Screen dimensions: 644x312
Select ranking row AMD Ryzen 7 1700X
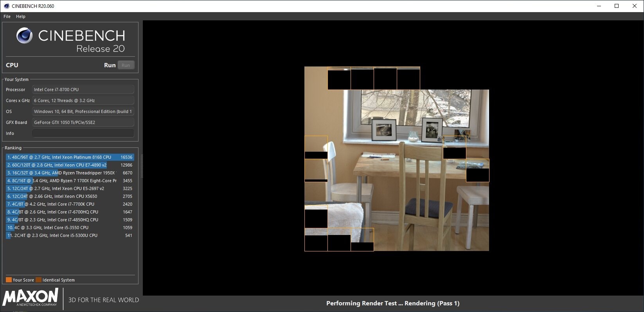click(x=70, y=181)
